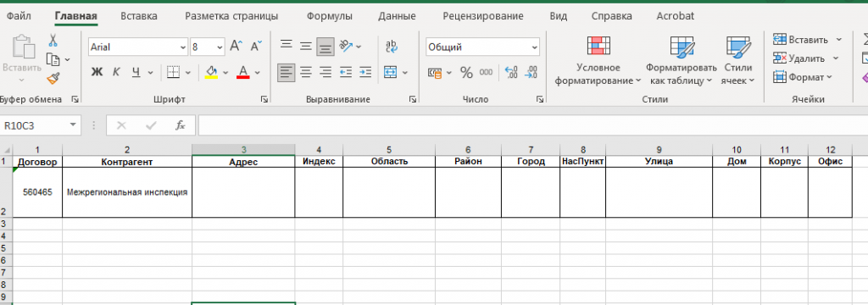The height and width of the screenshot is (305, 868).
Task: Switch to the Данные tab
Action: tap(397, 16)
